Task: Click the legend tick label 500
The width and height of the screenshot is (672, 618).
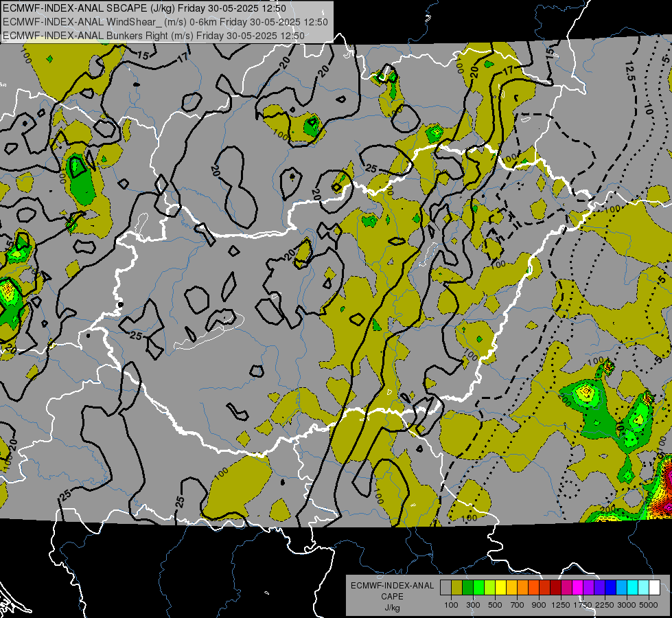Action: tap(495, 605)
